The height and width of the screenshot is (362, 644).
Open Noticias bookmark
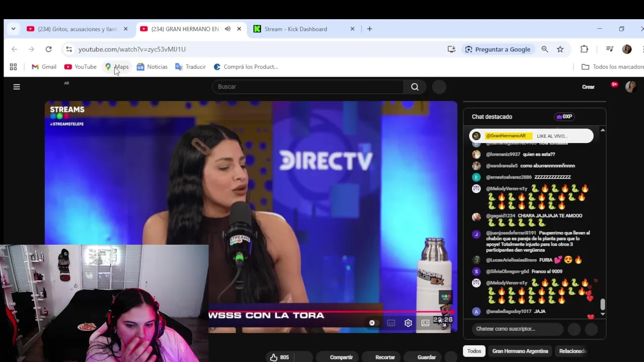click(152, 67)
